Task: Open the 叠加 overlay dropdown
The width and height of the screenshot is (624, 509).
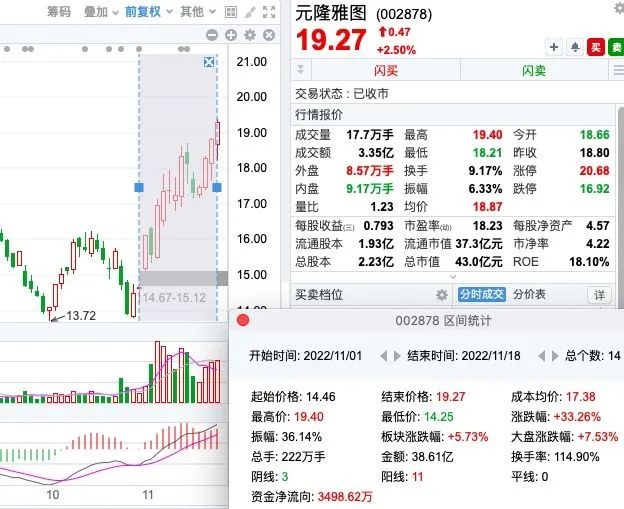Action: tap(99, 12)
